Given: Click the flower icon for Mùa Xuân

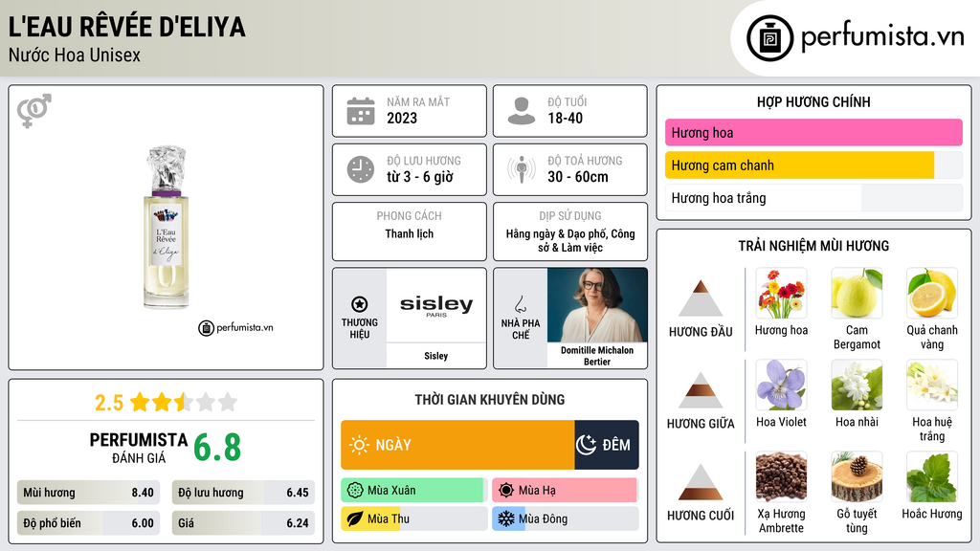Looking at the screenshot, I should (355, 491).
